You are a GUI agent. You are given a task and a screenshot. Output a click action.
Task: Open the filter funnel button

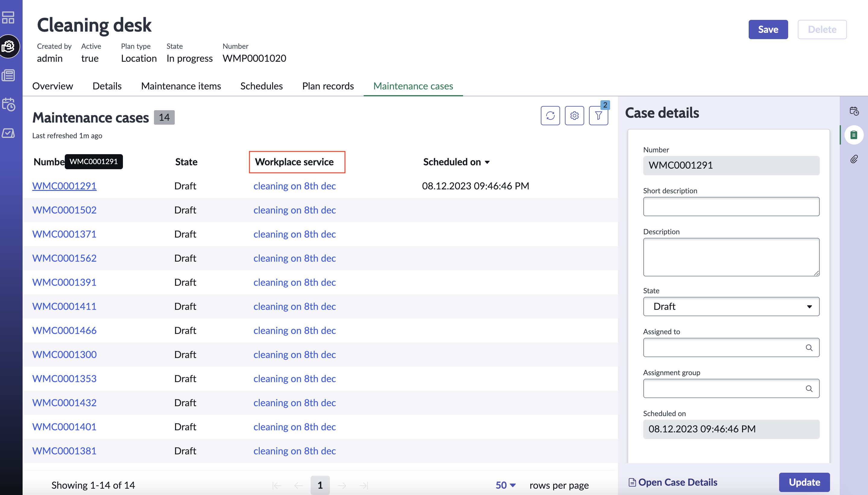pos(599,116)
